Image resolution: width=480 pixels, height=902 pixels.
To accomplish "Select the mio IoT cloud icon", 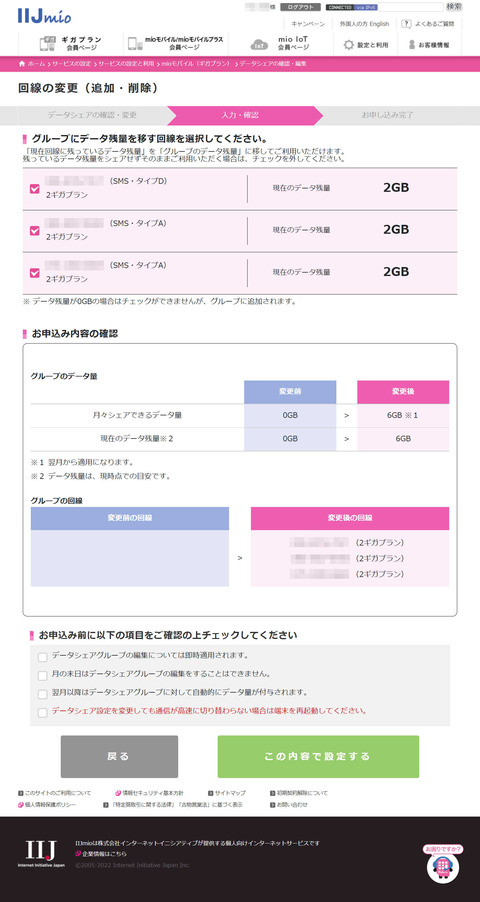I will pyautogui.click(x=260, y=44).
